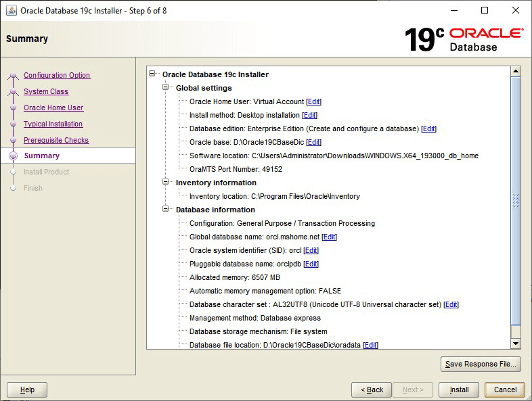This screenshot has width=532, height=401.
Task: Click the Install button
Action: [x=459, y=390]
